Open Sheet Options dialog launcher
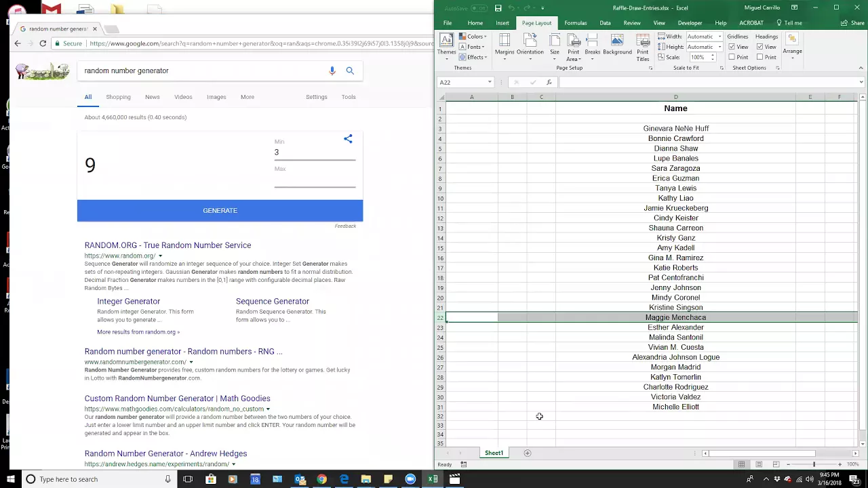 point(777,68)
